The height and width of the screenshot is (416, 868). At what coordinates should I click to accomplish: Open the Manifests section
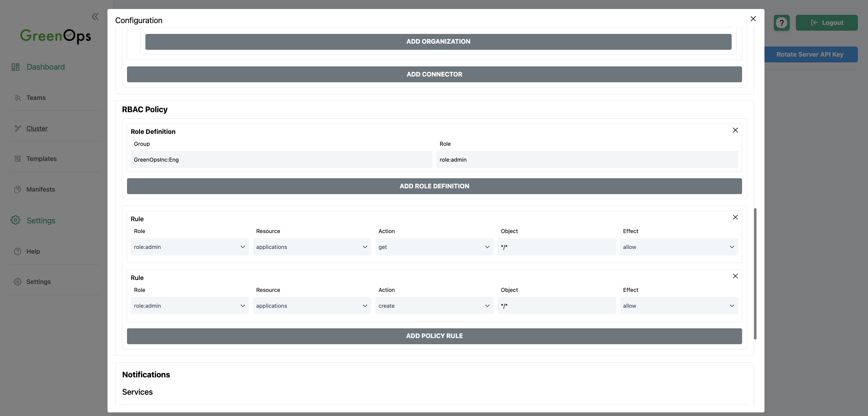coord(40,189)
